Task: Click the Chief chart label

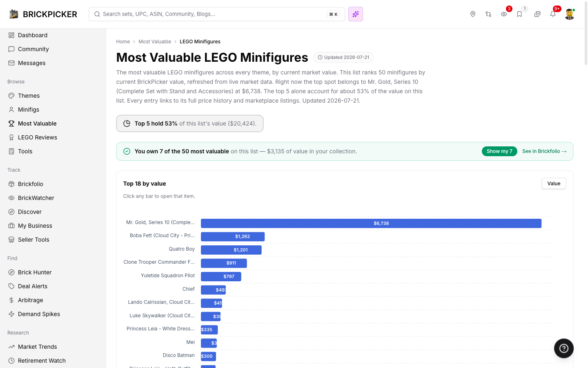Action: [x=189, y=289]
